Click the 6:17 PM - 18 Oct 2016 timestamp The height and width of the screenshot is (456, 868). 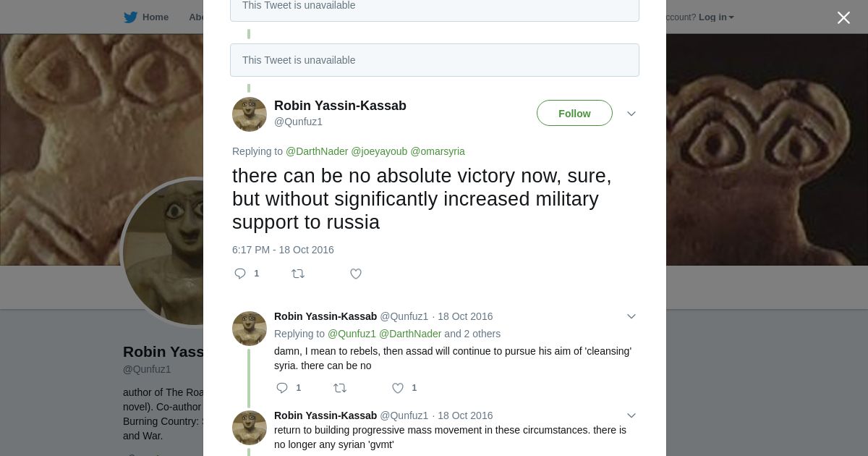coord(283,250)
